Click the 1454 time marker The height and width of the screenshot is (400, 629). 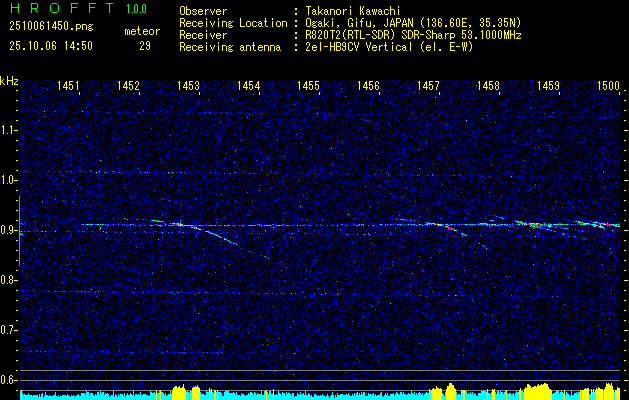tap(248, 85)
